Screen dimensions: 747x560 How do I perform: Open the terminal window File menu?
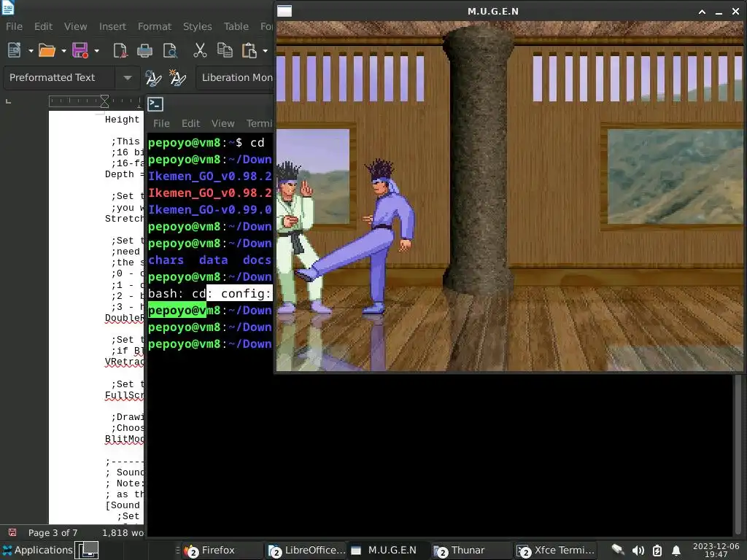(x=161, y=124)
